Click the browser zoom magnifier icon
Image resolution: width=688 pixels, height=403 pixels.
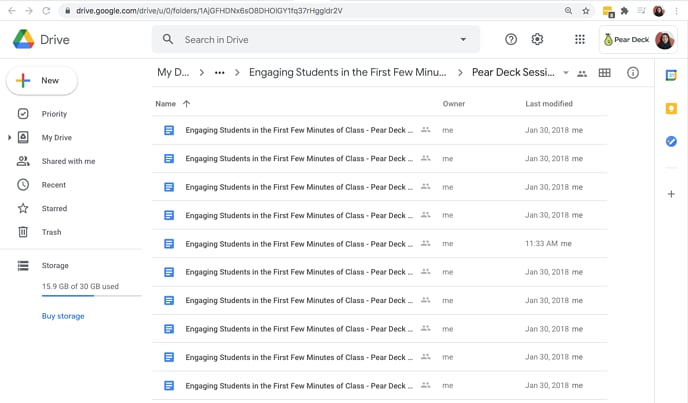(568, 11)
